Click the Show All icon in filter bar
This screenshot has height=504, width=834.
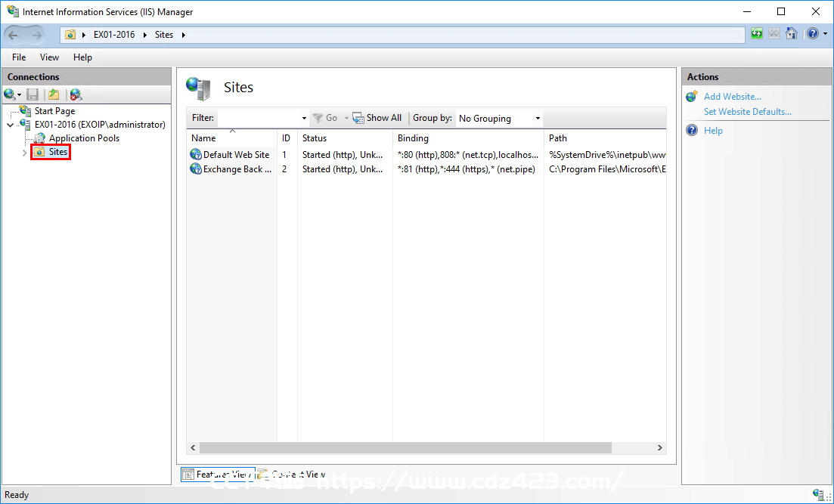pos(358,118)
